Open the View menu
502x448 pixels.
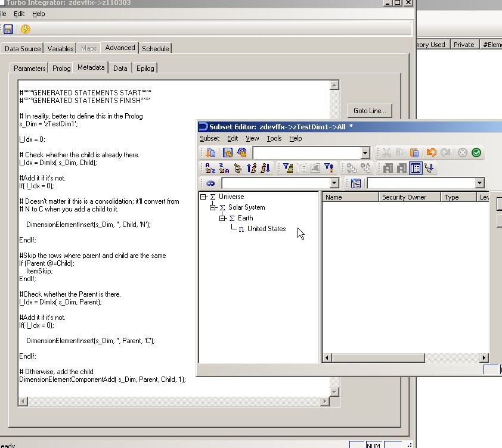click(252, 138)
